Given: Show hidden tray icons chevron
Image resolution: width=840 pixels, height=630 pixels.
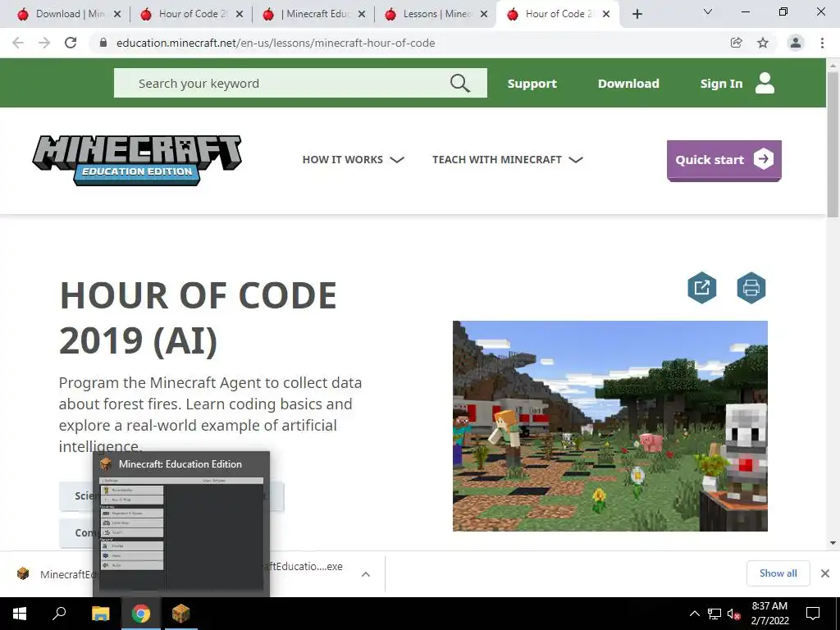Looking at the screenshot, I should 694,614.
